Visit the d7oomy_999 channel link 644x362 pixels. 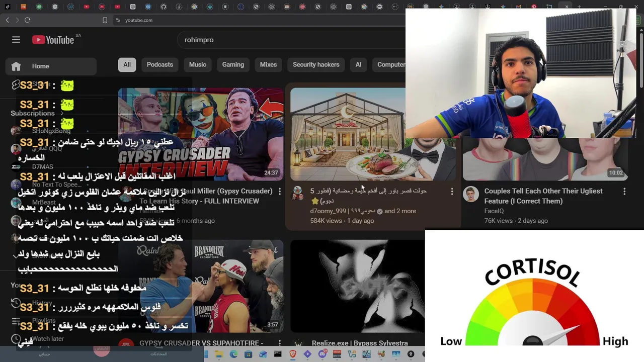coord(343,211)
